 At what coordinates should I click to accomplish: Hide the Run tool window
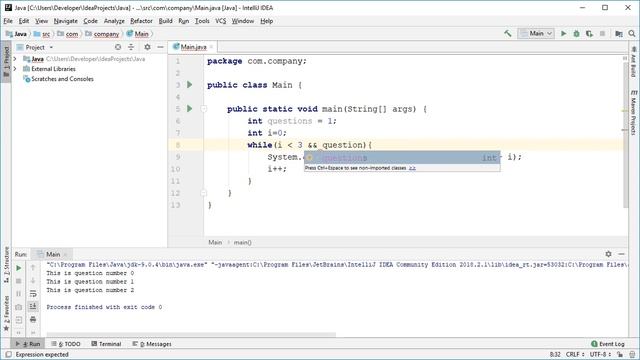pyautogui.click(x=621, y=254)
